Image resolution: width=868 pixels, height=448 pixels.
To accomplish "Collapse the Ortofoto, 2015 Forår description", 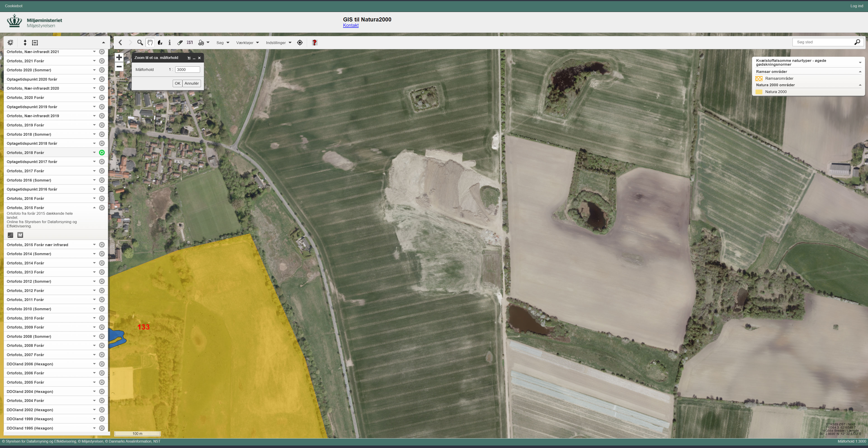I will pyautogui.click(x=94, y=208).
